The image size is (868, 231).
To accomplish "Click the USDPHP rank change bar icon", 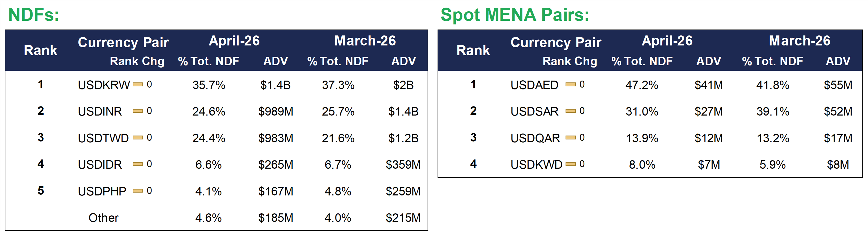I will [138, 191].
